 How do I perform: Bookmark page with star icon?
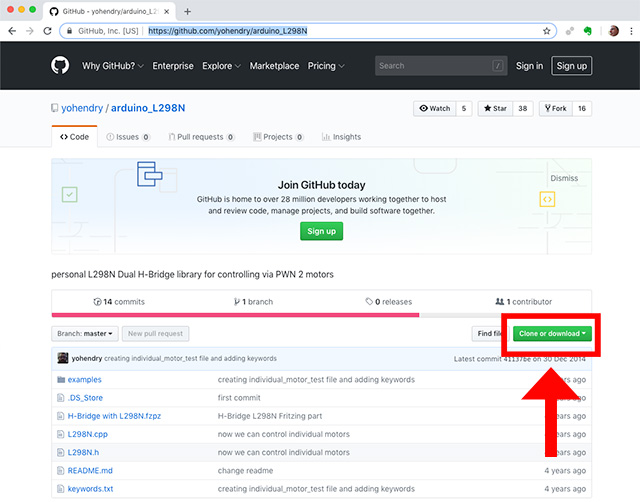click(547, 31)
